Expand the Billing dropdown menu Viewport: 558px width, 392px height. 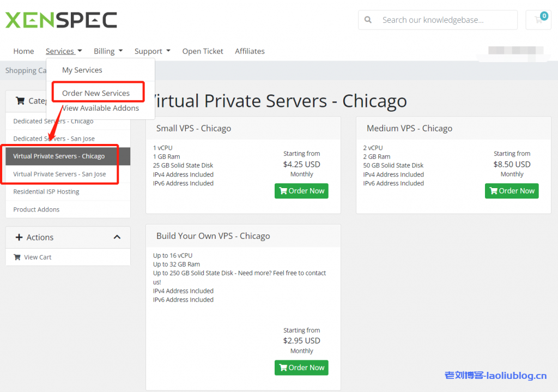point(108,51)
